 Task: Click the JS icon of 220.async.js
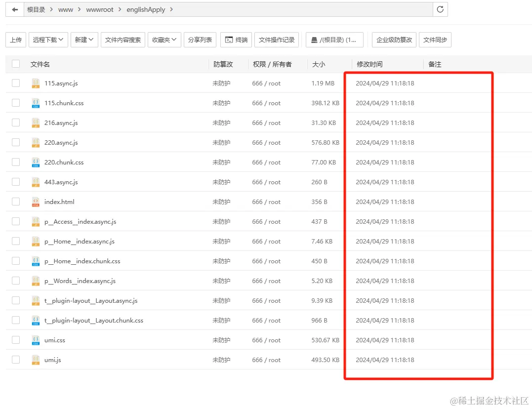36,143
